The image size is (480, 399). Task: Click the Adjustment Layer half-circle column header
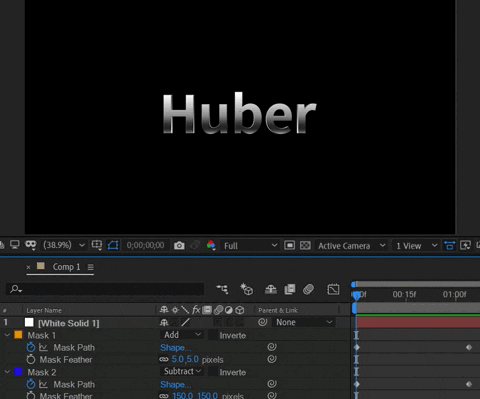coord(229,310)
